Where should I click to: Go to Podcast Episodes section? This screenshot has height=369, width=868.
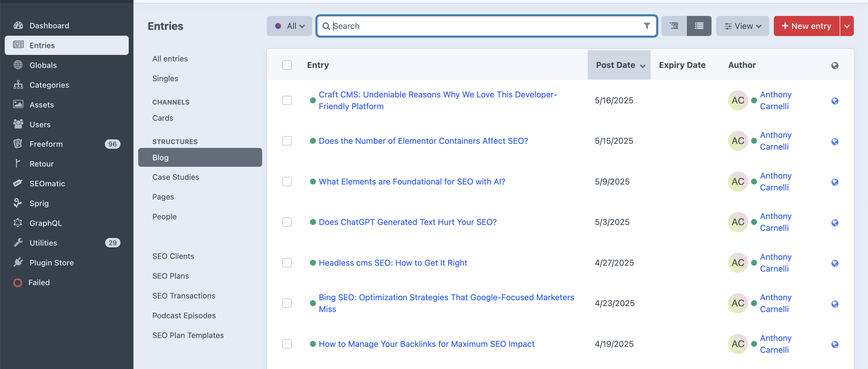point(184,315)
